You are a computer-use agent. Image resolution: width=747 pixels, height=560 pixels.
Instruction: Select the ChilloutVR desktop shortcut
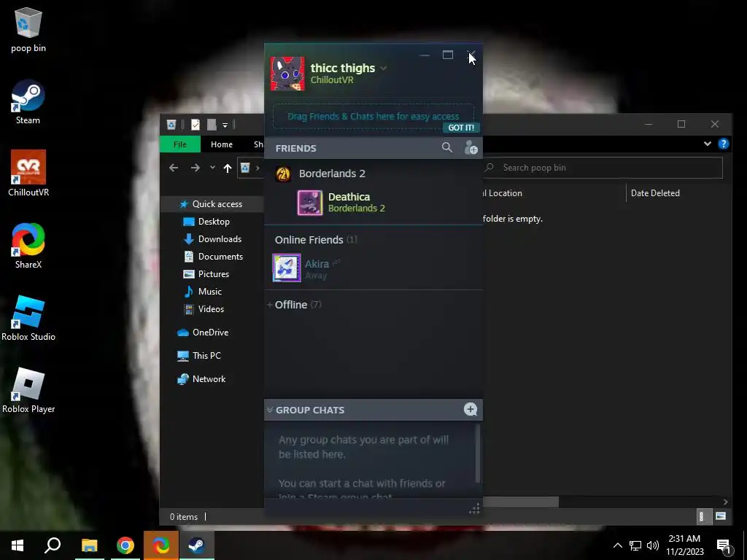click(28, 174)
